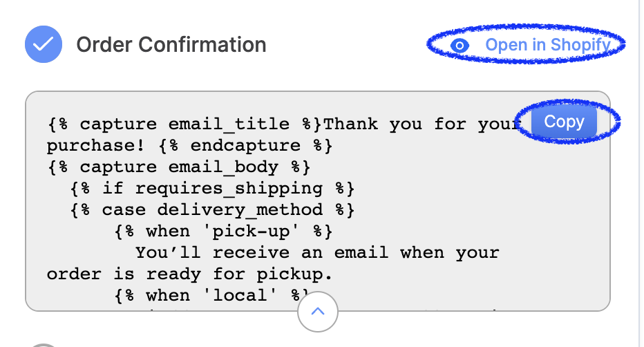Screen dimensions: 644x347
Task: Click the word 'email_body' in the code
Action: coord(223,167)
